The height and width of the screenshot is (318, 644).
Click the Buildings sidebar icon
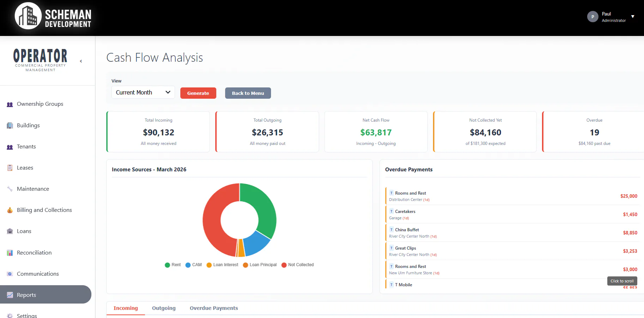10,126
